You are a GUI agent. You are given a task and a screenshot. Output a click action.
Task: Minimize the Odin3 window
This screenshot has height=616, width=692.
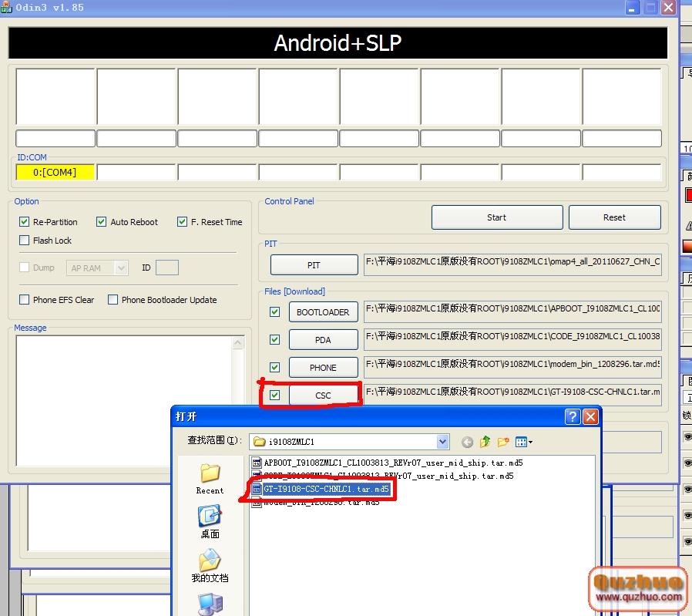(x=632, y=8)
